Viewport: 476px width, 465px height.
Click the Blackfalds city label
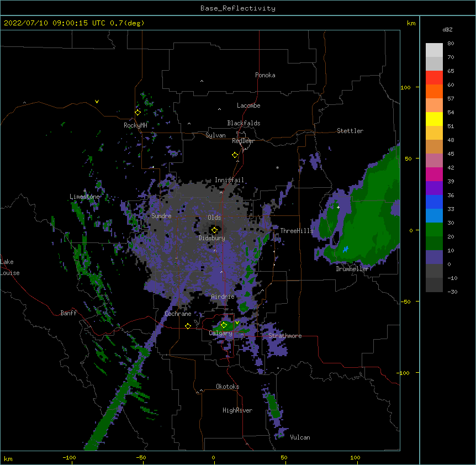[244, 123]
